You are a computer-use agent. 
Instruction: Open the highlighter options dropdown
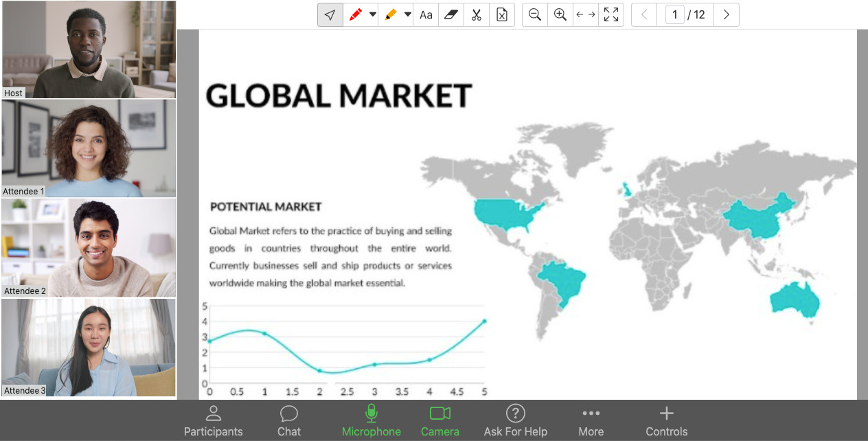[407, 14]
